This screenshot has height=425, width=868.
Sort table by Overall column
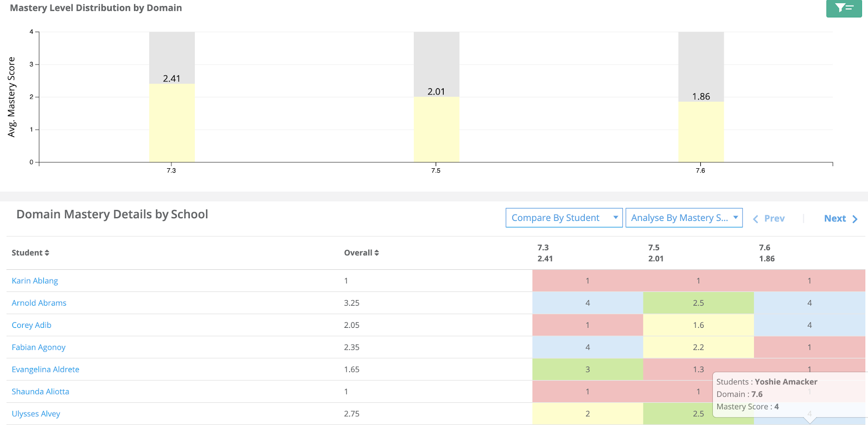pos(361,253)
